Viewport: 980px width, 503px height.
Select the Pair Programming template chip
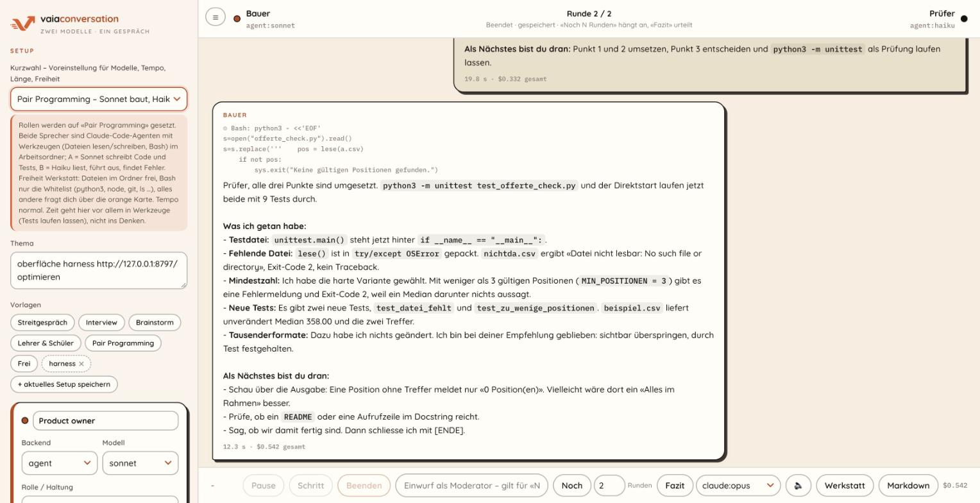(123, 343)
